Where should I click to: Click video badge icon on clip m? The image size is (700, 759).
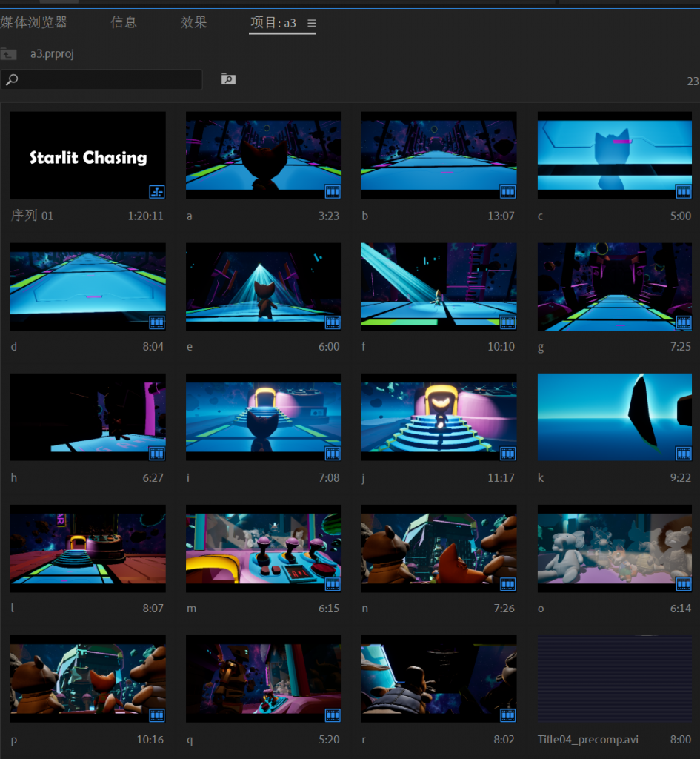[x=333, y=584]
